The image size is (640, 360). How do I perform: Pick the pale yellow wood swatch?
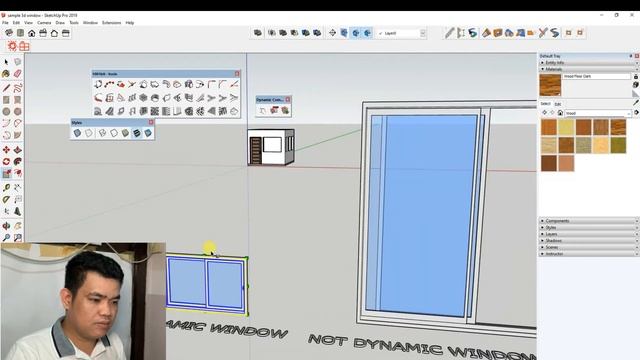click(x=566, y=127)
